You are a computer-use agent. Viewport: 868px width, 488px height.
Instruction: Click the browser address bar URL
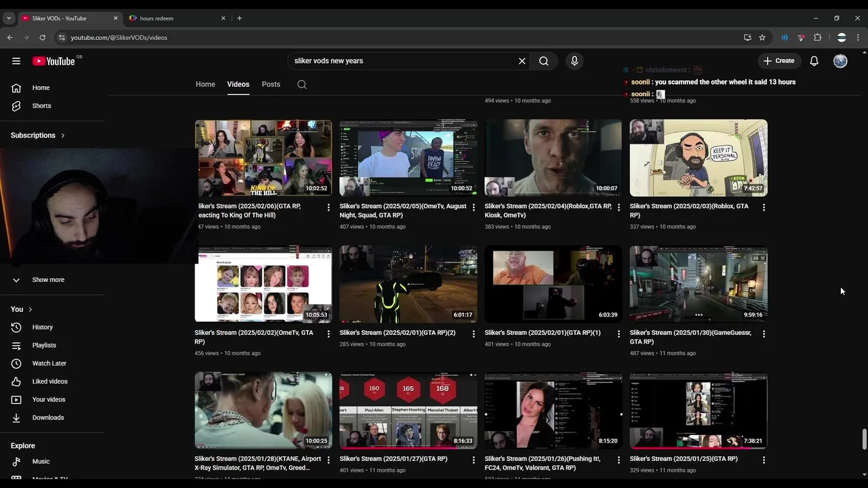pos(119,37)
